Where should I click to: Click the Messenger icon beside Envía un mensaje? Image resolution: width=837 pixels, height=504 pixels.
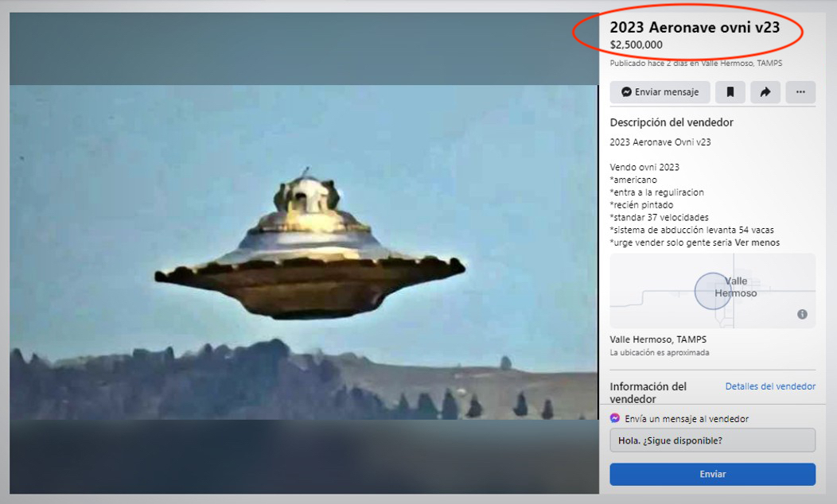(615, 418)
